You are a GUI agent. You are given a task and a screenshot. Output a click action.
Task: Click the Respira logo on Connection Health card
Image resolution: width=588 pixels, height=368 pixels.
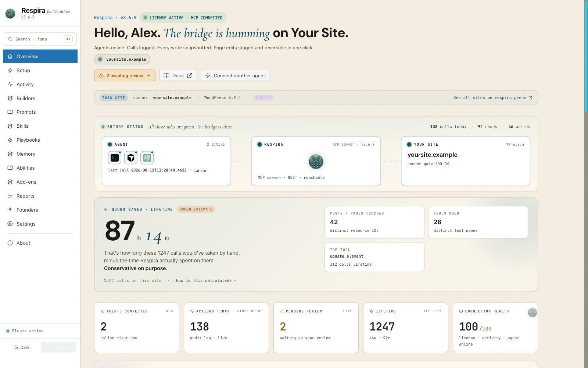coord(533,312)
